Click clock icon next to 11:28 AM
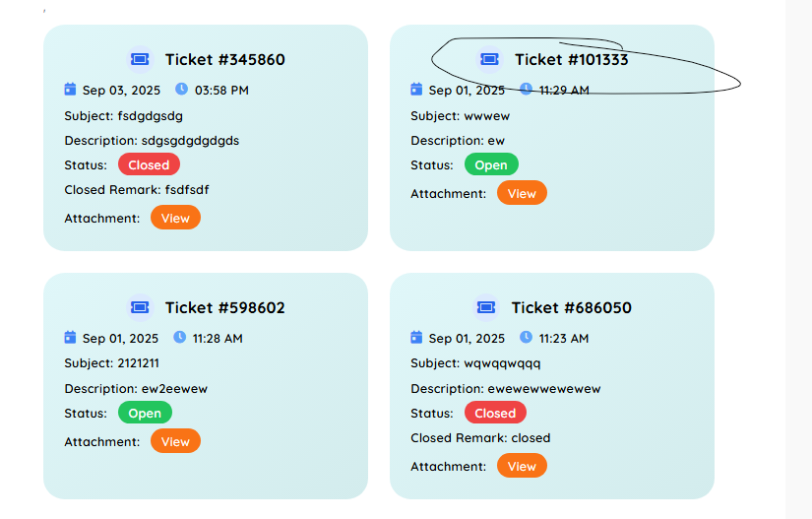 [x=179, y=337]
